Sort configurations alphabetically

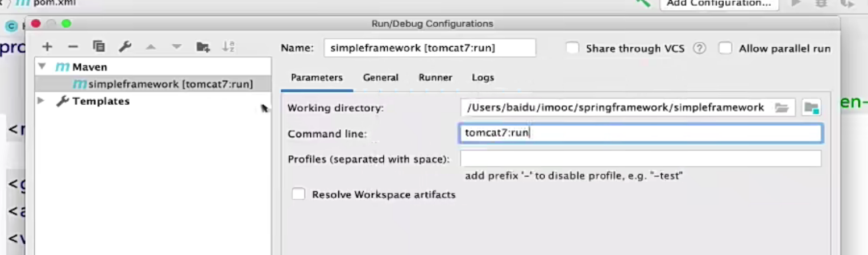(x=229, y=47)
